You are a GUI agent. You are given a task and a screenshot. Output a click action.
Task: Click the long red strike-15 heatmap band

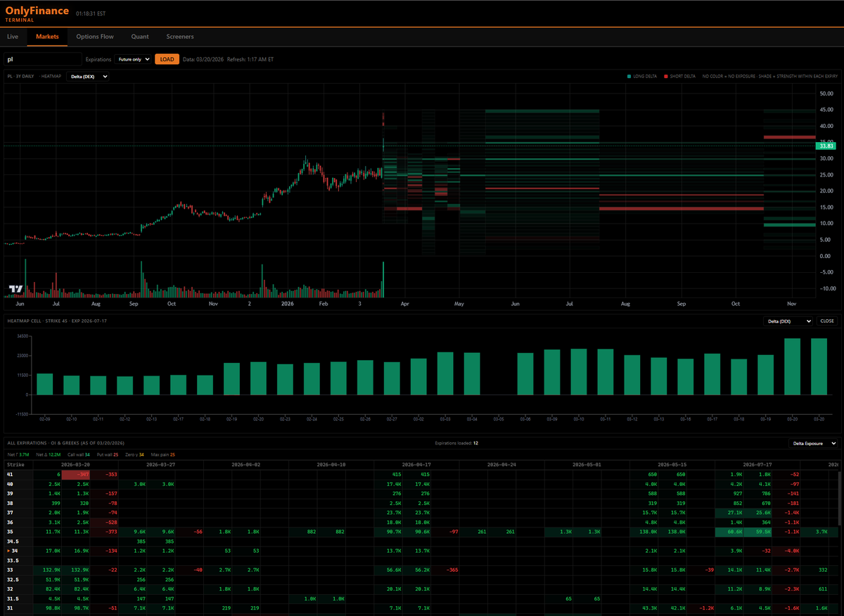(x=681, y=209)
